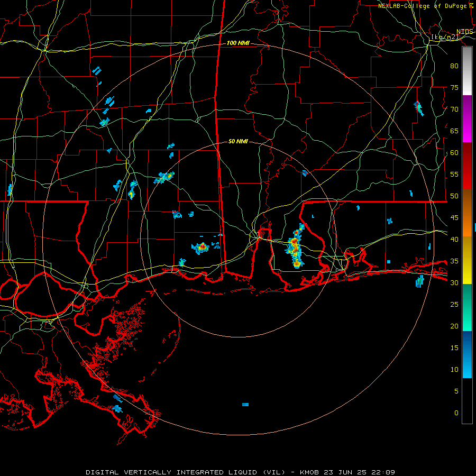Click the scale value 55
Screen dimensions: 476x476
coord(454,174)
